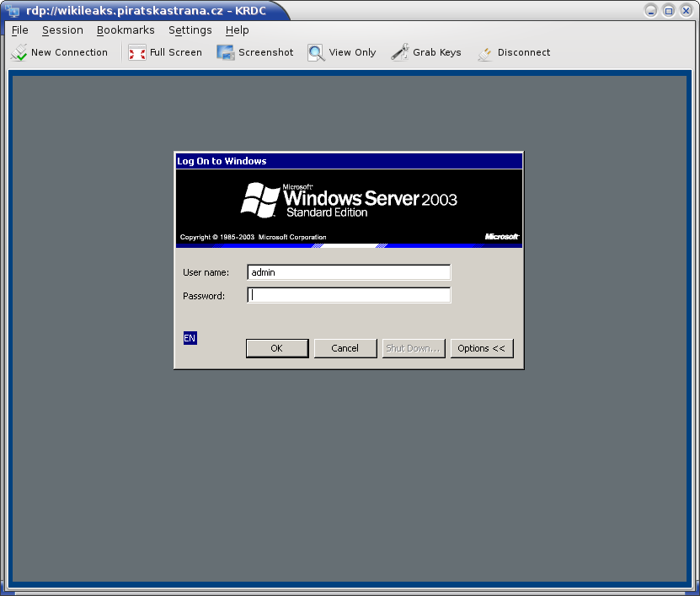
Task: Minimize the KRDC window
Action: (651, 10)
